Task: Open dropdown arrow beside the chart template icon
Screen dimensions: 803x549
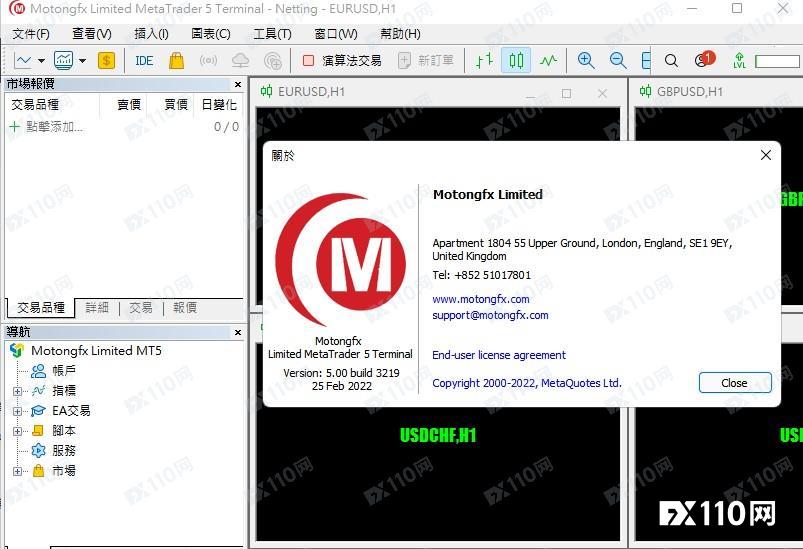Action: tap(82, 60)
